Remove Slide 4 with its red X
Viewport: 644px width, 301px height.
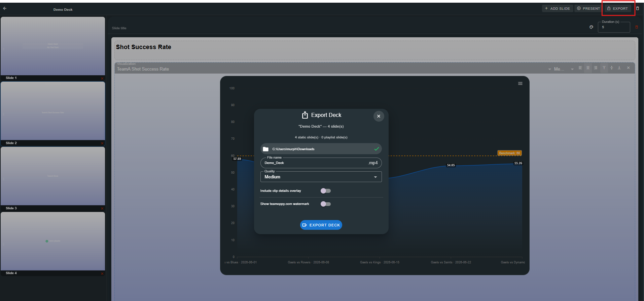coord(102,273)
